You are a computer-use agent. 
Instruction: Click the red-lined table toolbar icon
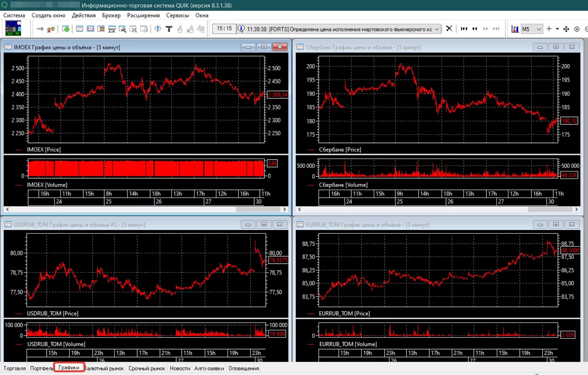click(x=101, y=29)
